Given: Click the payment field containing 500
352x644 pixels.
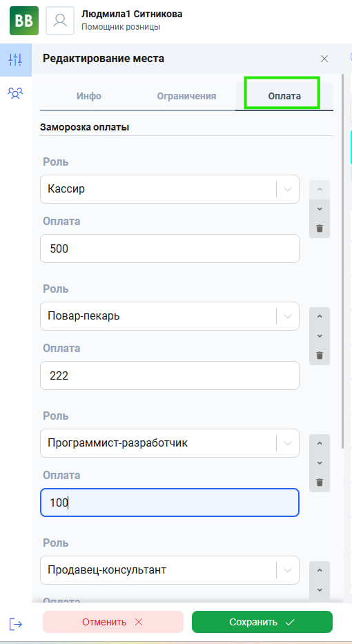Looking at the screenshot, I should coord(170,248).
